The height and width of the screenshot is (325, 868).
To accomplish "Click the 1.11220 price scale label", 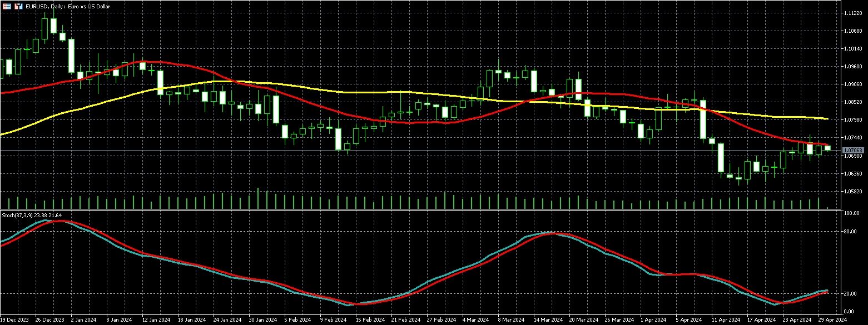I will [852, 13].
